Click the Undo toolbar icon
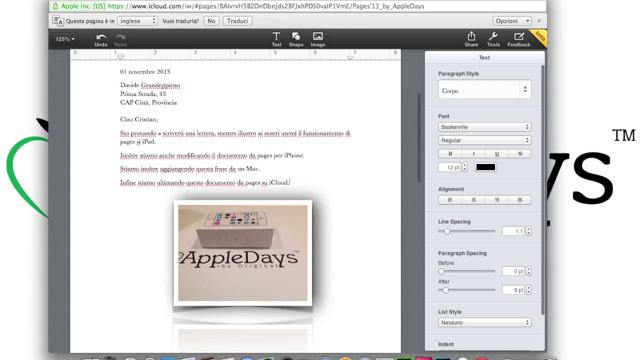This screenshot has height=360, width=640. [101, 40]
